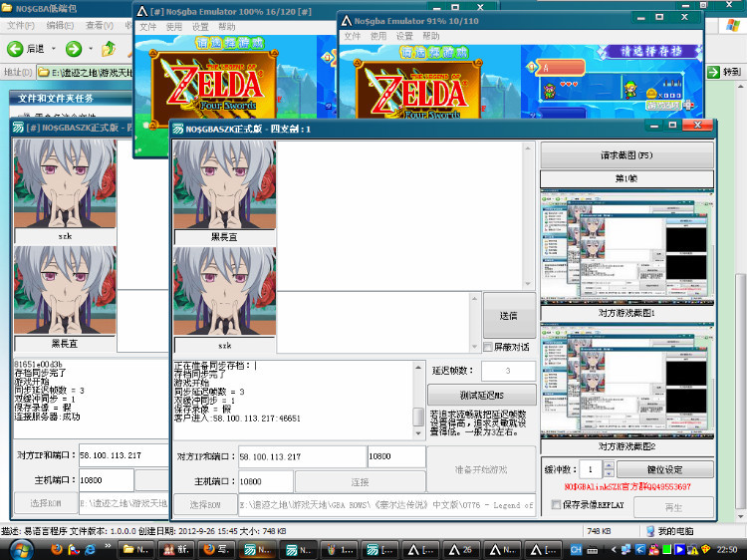Click the log text scrollbar up arrow
Screen dimensions: 747x560
[417, 368]
